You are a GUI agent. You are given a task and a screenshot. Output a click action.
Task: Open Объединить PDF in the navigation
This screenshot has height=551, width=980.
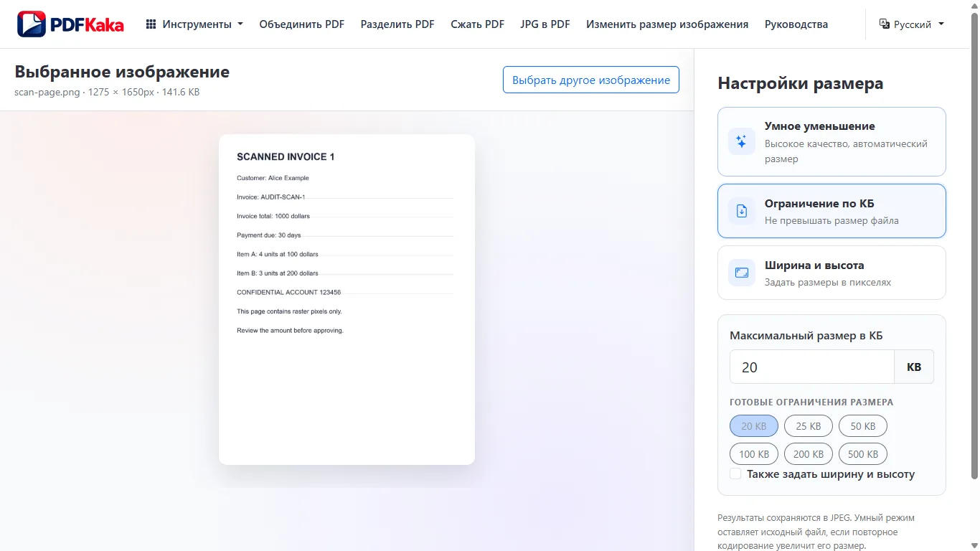click(x=302, y=24)
